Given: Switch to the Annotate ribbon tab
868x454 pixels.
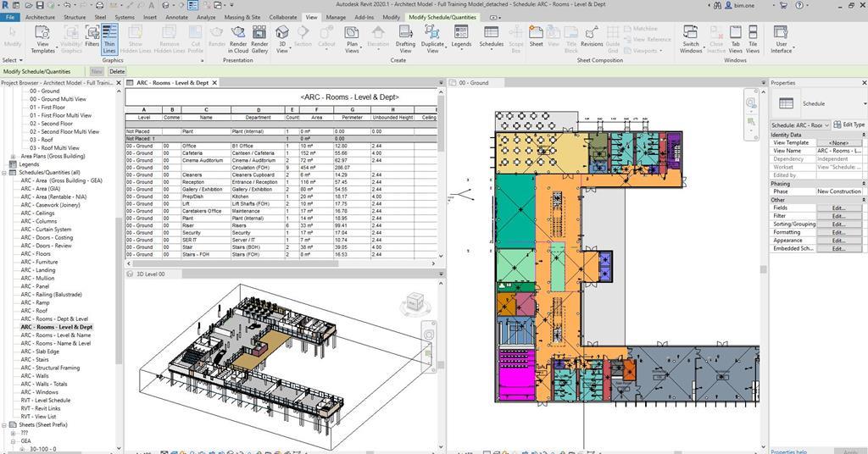Looking at the screenshot, I should click(x=177, y=17).
